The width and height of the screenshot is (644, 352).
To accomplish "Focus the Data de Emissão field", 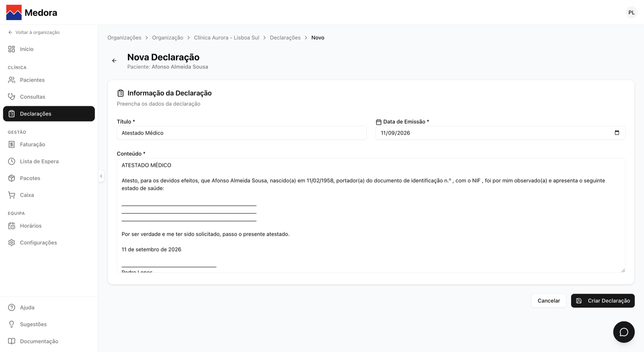I will (x=500, y=133).
